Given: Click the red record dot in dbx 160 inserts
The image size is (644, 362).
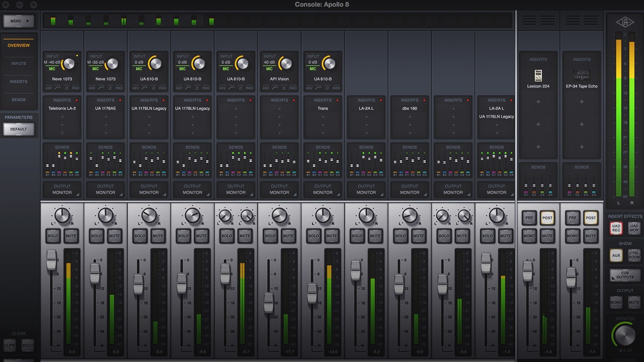Looking at the screenshot, I should pyautogui.click(x=424, y=100).
